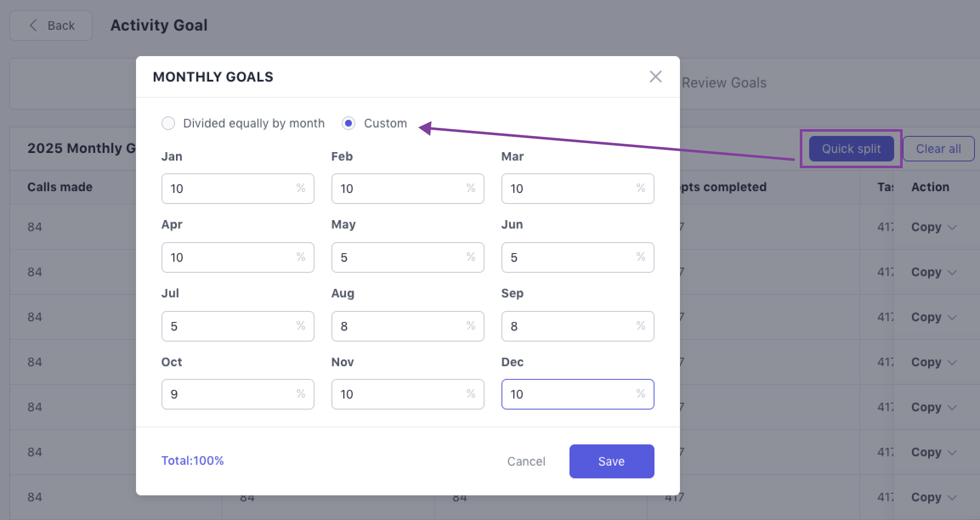This screenshot has width=980, height=520.
Task: Close the Monthly Goals dialog with X
Action: pyautogui.click(x=655, y=77)
